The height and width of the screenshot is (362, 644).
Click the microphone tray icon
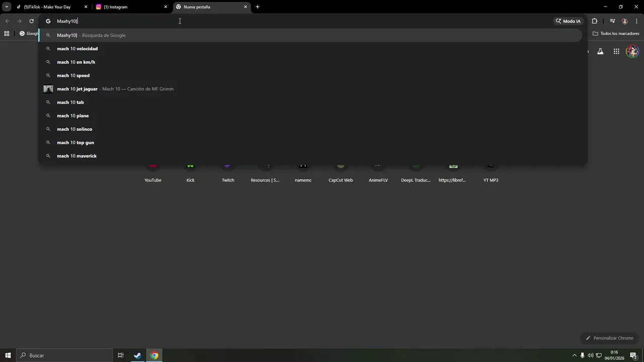coord(583,355)
